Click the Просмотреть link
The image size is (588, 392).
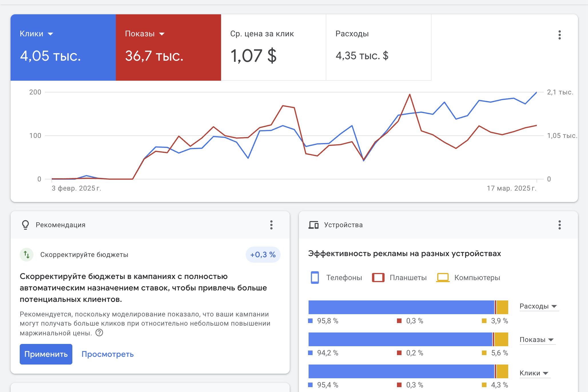[108, 354]
